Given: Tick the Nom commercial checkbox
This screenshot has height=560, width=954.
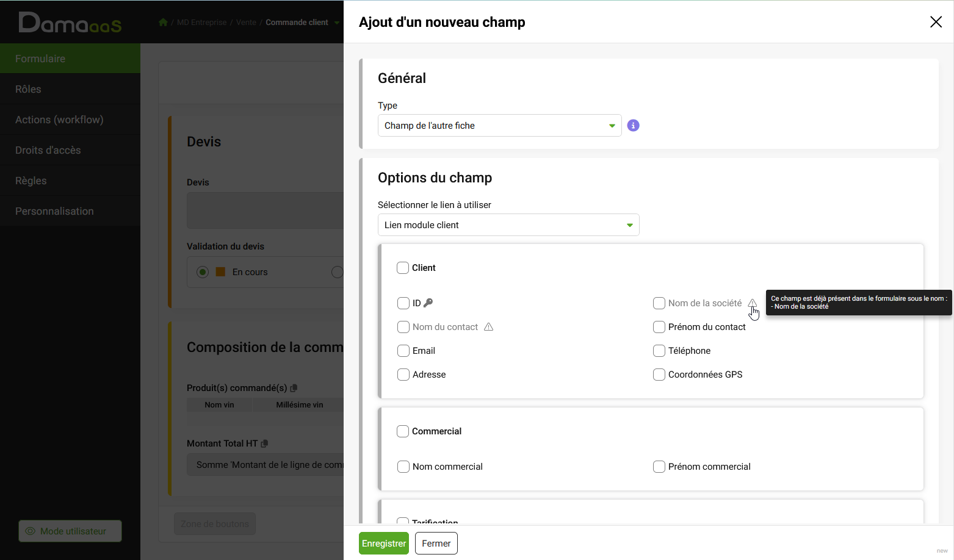Looking at the screenshot, I should [403, 467].
